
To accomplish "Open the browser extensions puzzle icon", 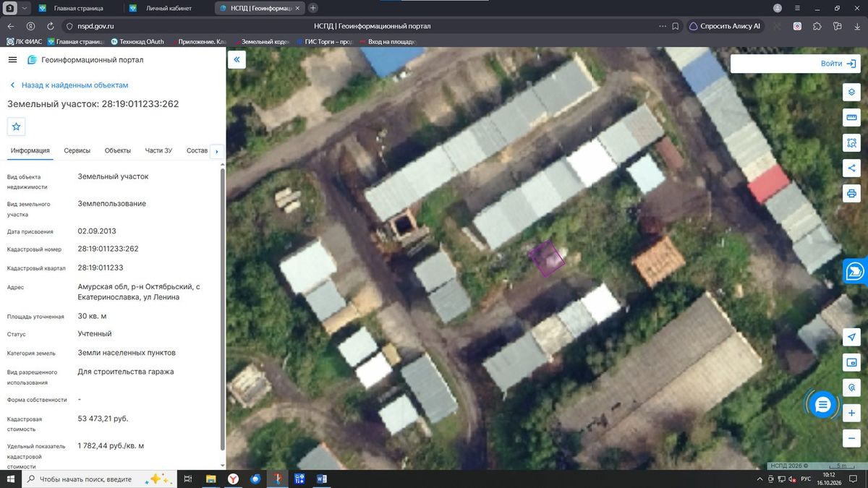I will [x=817, y=26].
